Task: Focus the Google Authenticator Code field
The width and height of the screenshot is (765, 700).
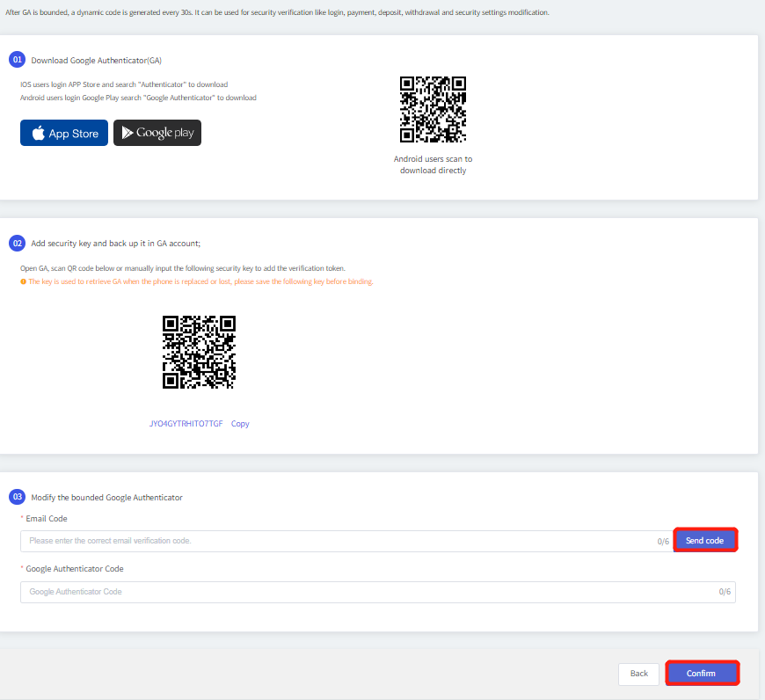Action: (x=377, y=592)
